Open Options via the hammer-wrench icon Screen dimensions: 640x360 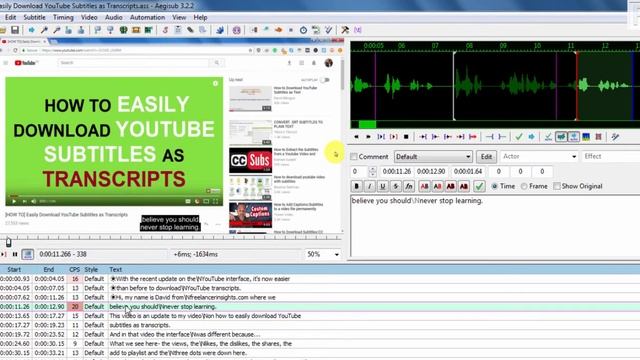(345, 30)
